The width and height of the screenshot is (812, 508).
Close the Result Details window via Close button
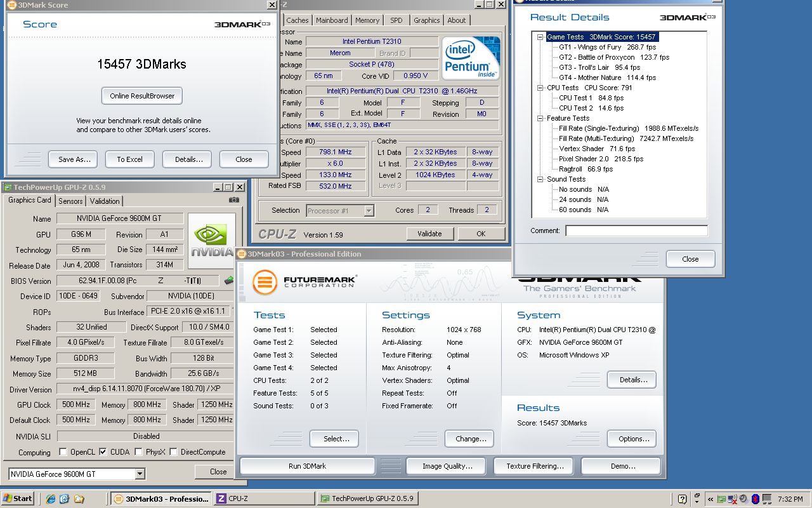click(690, 259)
